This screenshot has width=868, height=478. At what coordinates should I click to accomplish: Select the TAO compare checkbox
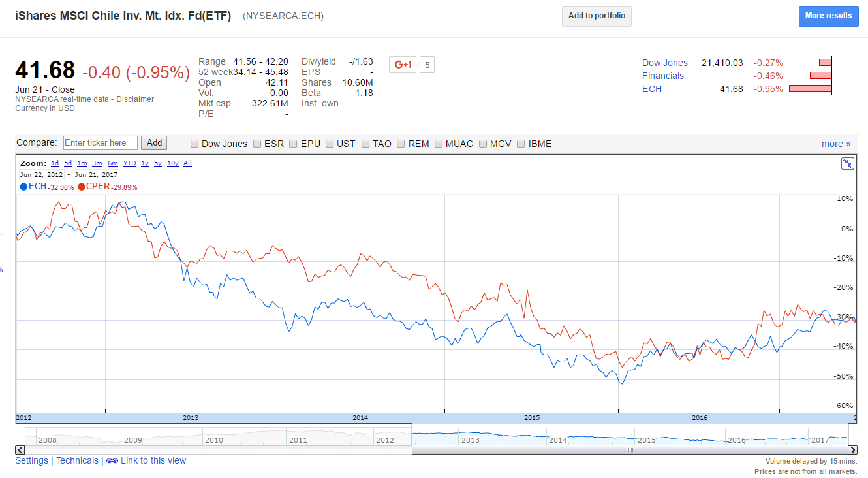pyautogui.click(x=365, y=144)
